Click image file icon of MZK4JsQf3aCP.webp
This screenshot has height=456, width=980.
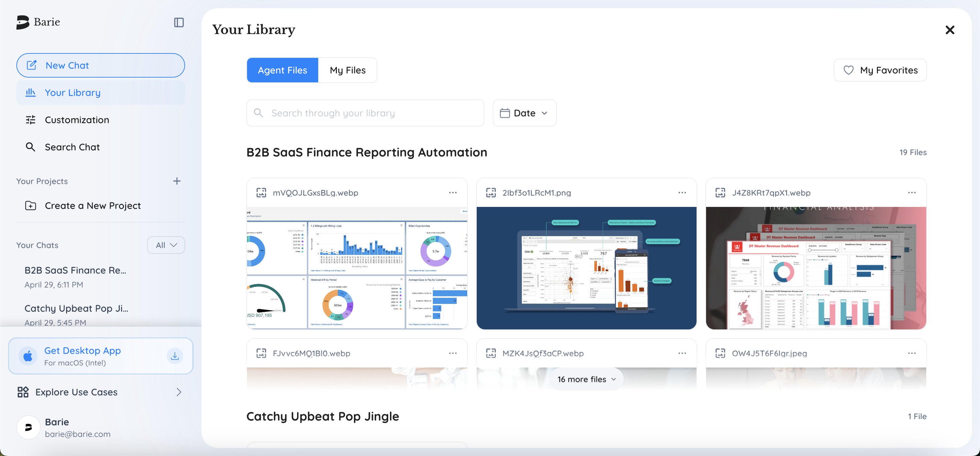click(x=491, y=353)
